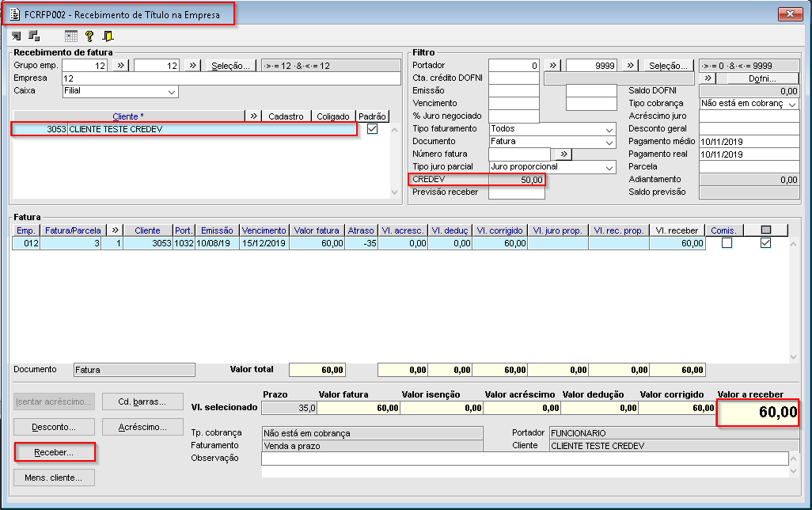This screenshot has width=812, height=510.
Task: Toggle Padrão checkbox for CLIENTE TESTE CREDEV
Action: click(372, 129)
